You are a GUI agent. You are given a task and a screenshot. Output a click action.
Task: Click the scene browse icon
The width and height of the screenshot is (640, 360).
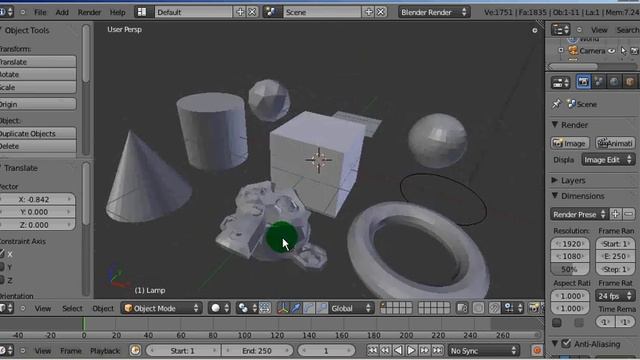click(x=270, y=12)
